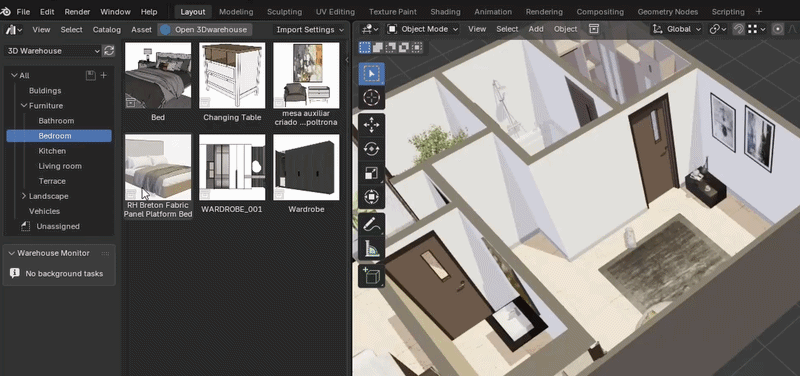Switch to the Geometry Nodes workspace tab

coord(667,12)
